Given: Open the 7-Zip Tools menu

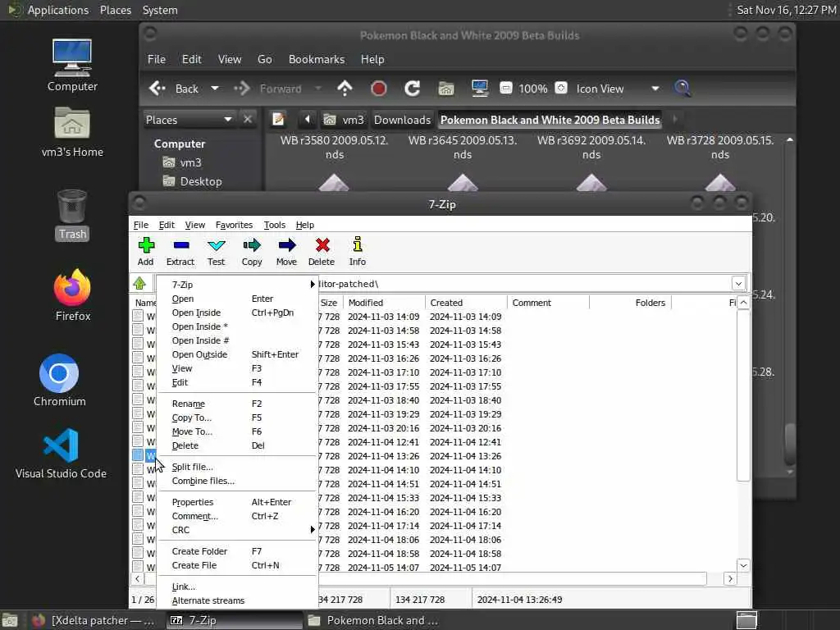Looking at the screenshot, I should 274,225.
